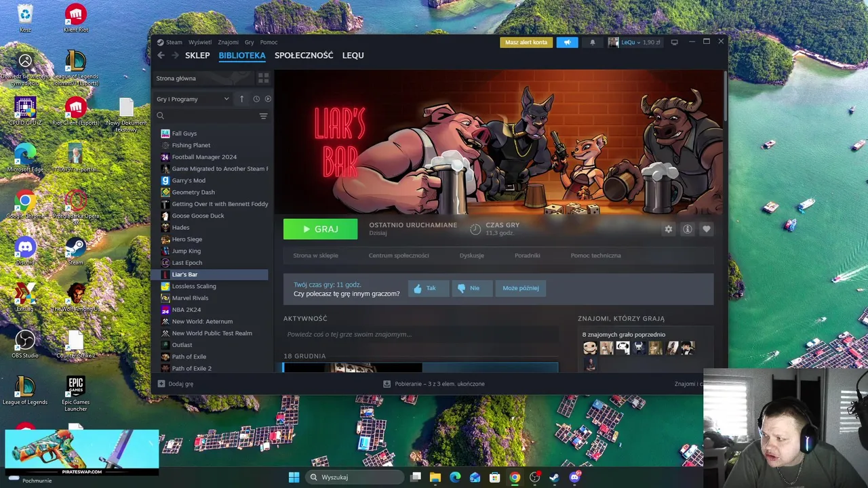Open Discord from the taskbar

pos(574,477)
